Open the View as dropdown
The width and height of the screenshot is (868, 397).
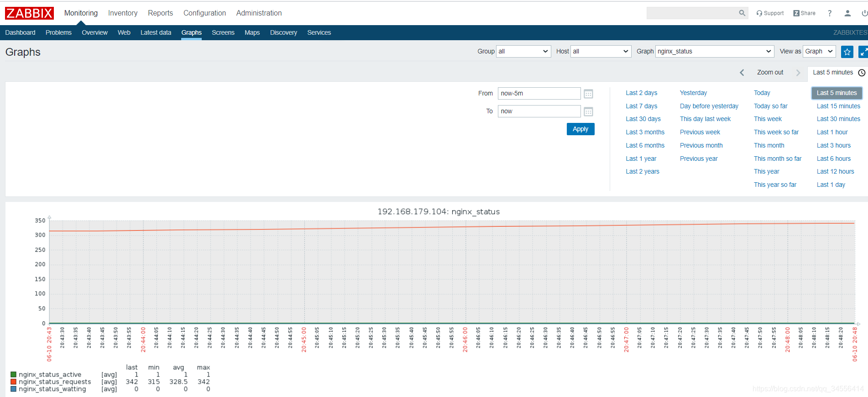point(819,51)
